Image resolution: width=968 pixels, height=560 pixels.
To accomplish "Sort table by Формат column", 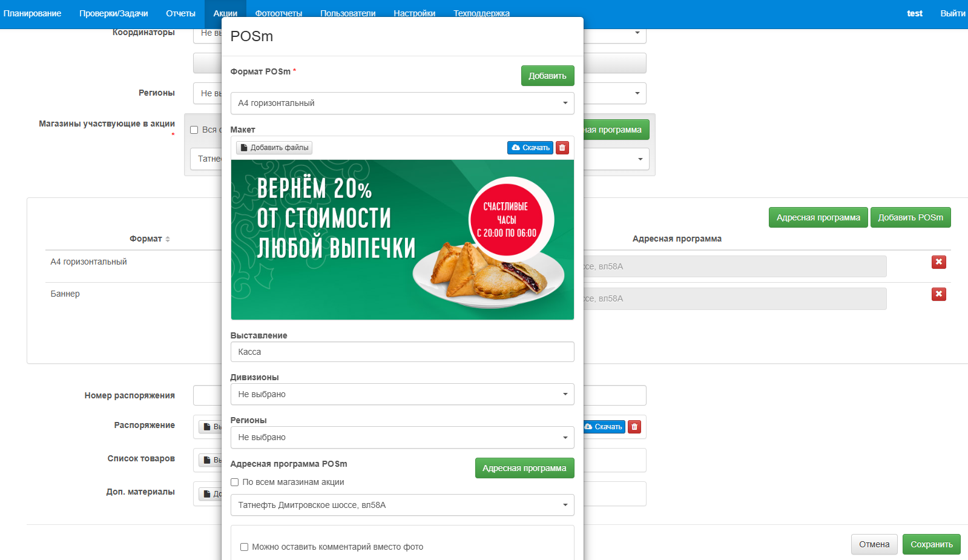I will 150,239.
